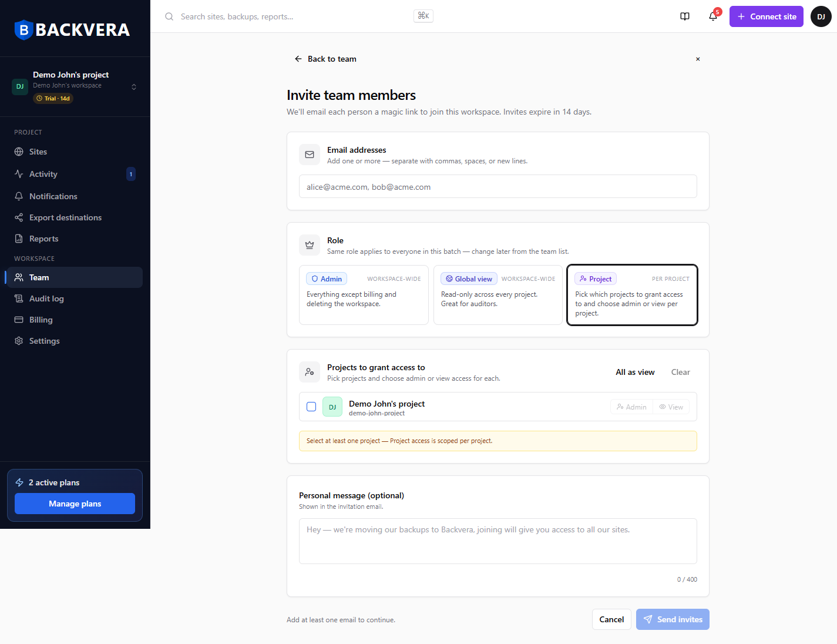Click the Settings gear icon

click(x=19, y=341)
